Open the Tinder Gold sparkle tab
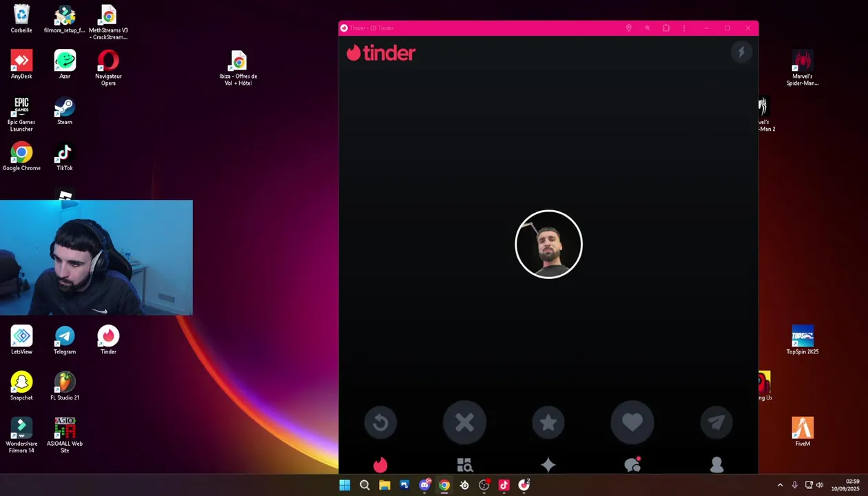Viewport: 868px width, 496px height. tap(548, 466)
